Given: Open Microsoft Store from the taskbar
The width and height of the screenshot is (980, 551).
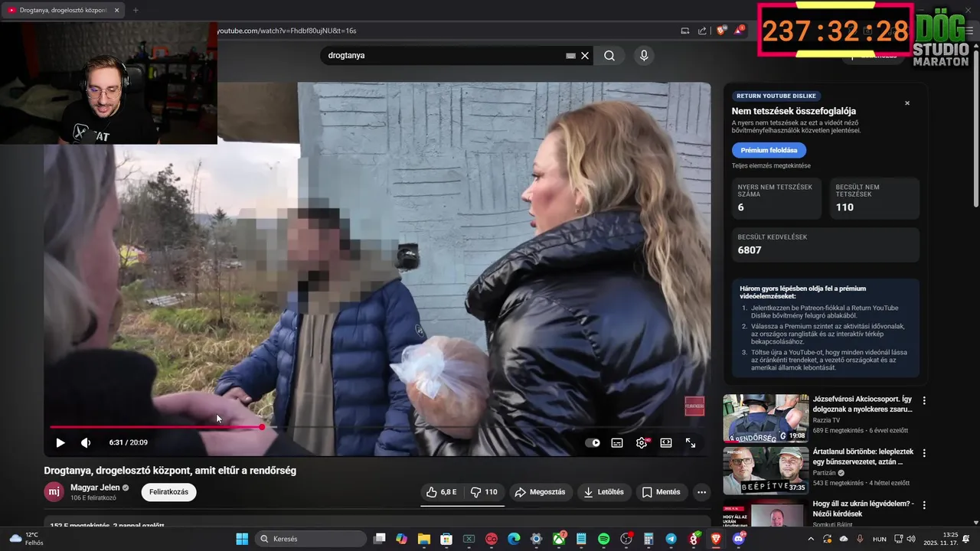Looking at the screenshot, I should pyautogui.click(x=446, y=539).
